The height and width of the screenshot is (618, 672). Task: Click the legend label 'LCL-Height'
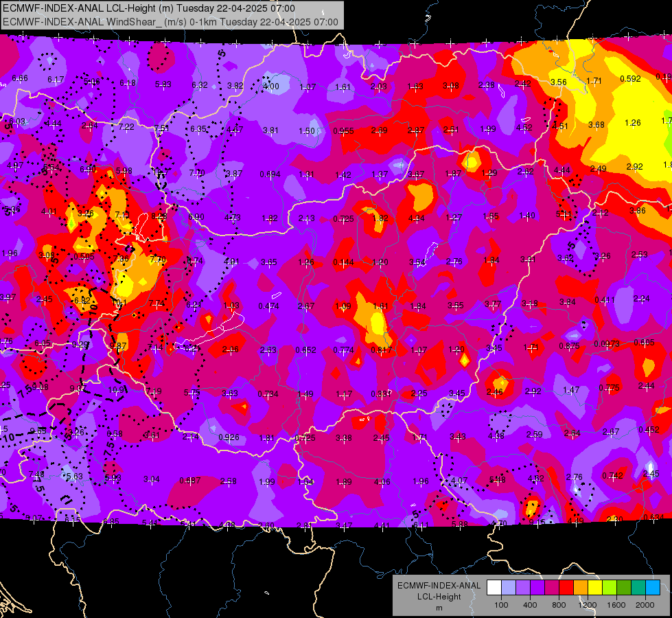(439, 597)
